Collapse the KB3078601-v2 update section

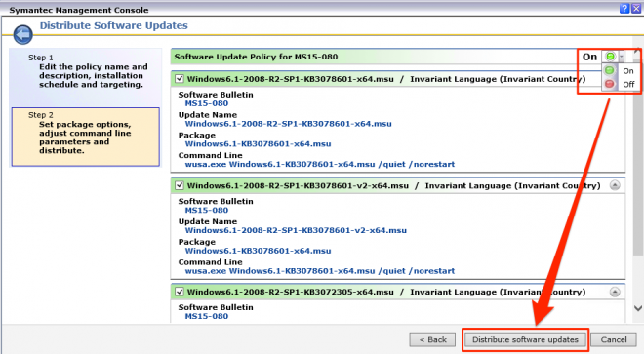615,185
